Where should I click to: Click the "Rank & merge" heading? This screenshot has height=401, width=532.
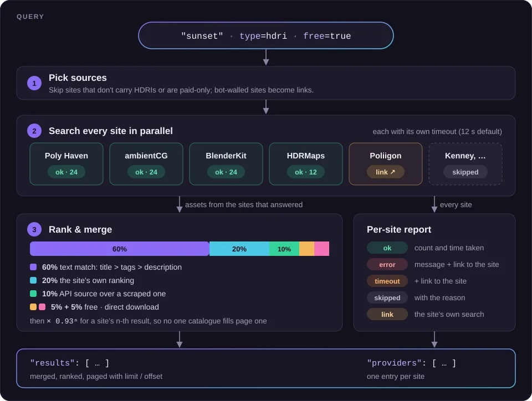pyautogui.click(x=80, y=229)
